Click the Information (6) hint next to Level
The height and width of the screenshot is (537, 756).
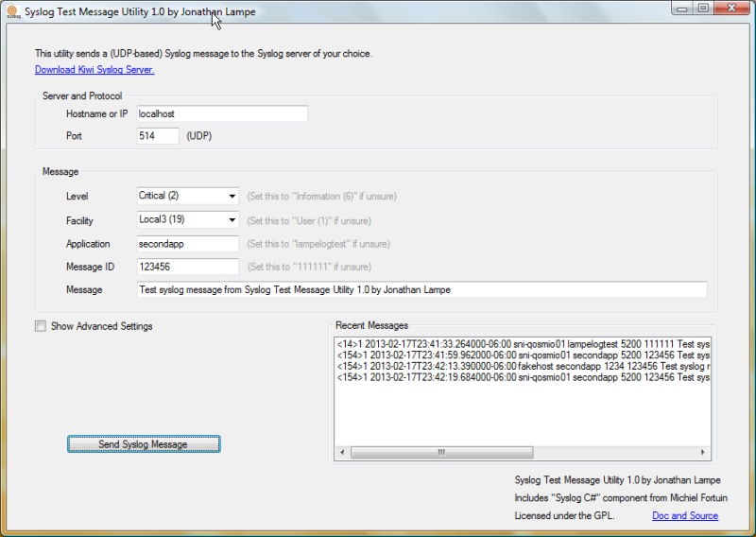[321, 197]
